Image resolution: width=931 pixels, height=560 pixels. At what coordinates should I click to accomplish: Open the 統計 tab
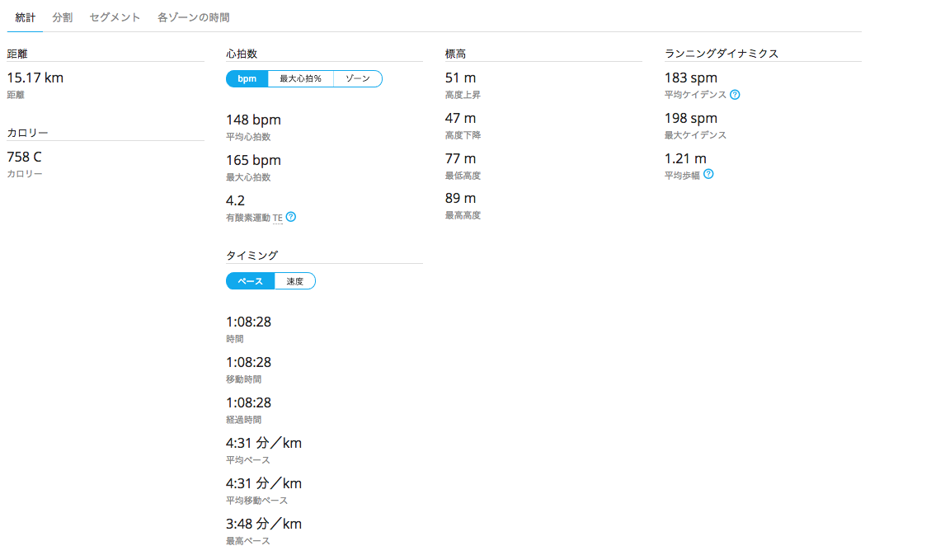point(25,17)
